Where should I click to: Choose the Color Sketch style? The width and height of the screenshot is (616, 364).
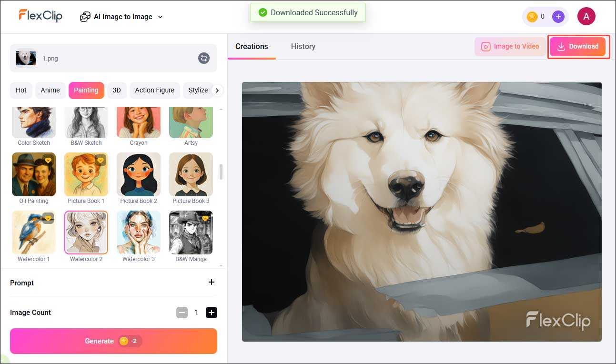34,123
